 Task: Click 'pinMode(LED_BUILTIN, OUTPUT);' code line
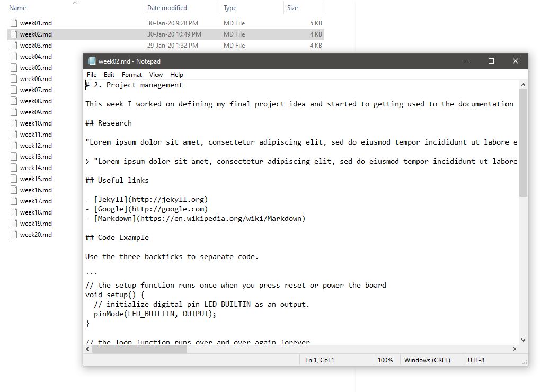tap(155, 314)
